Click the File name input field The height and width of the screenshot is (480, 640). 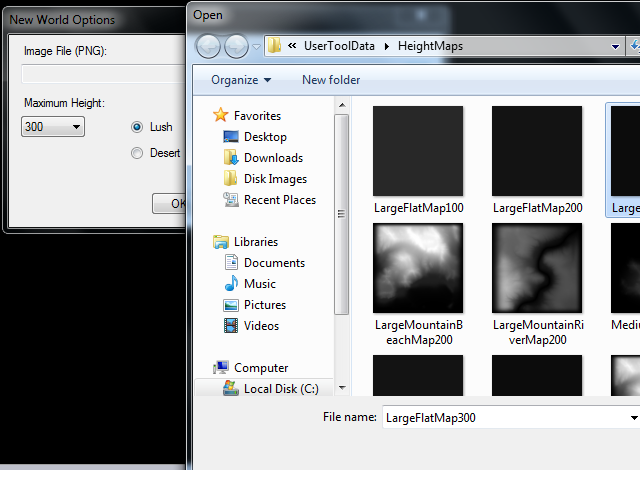(506, 418)
